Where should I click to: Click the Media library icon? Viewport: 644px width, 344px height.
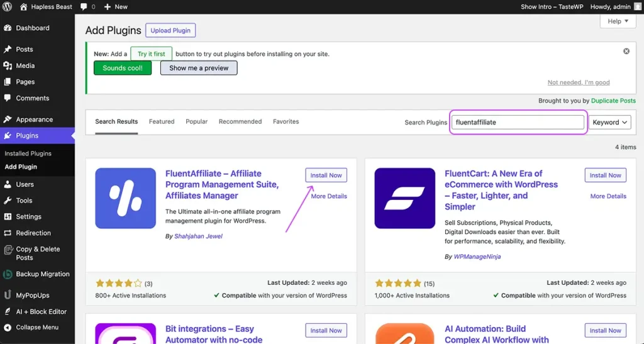pyautogui.click(x=8, y=65)
